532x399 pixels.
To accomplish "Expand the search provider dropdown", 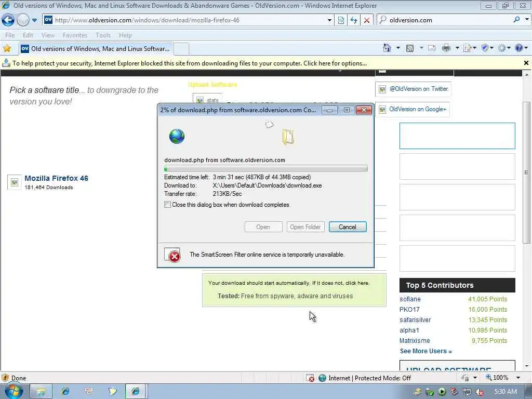I will tap(527, 20).
